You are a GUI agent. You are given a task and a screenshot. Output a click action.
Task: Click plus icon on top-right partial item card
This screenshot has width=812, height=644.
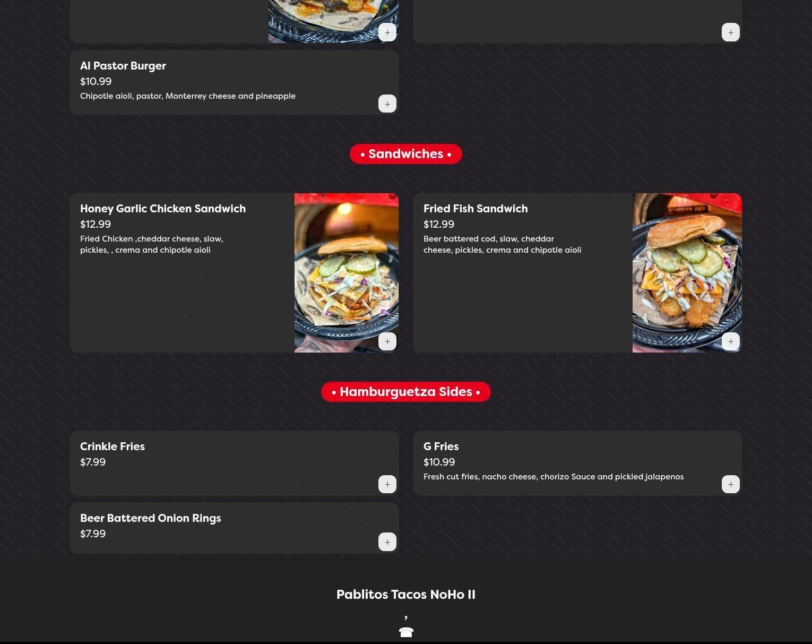point(731,32)
